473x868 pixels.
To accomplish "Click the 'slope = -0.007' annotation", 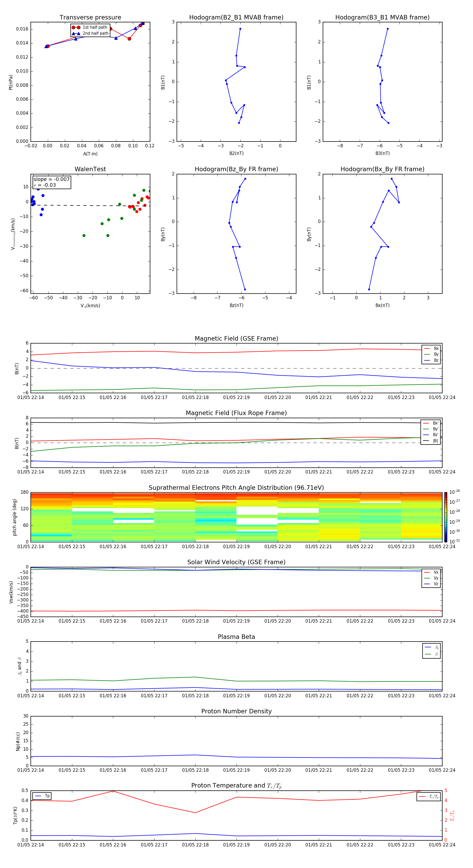I will [52, 179].
